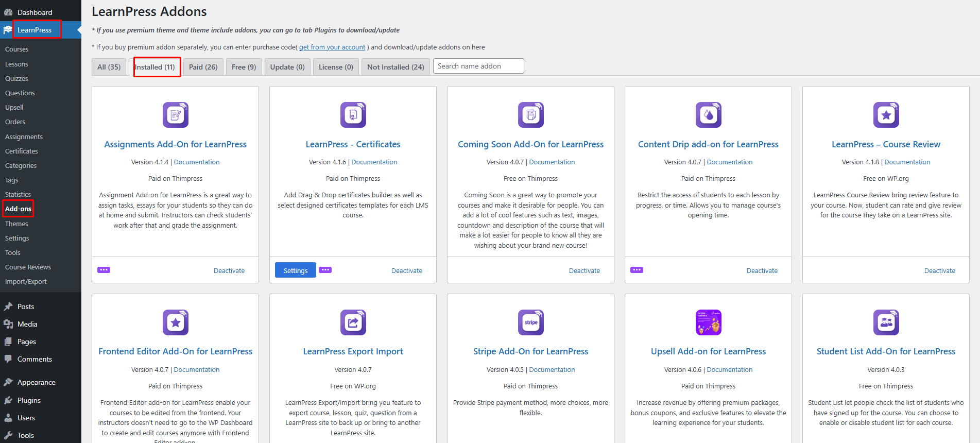Open the LearnPress Export Import title link
The image size is (980, 443).
click(353, 351)
